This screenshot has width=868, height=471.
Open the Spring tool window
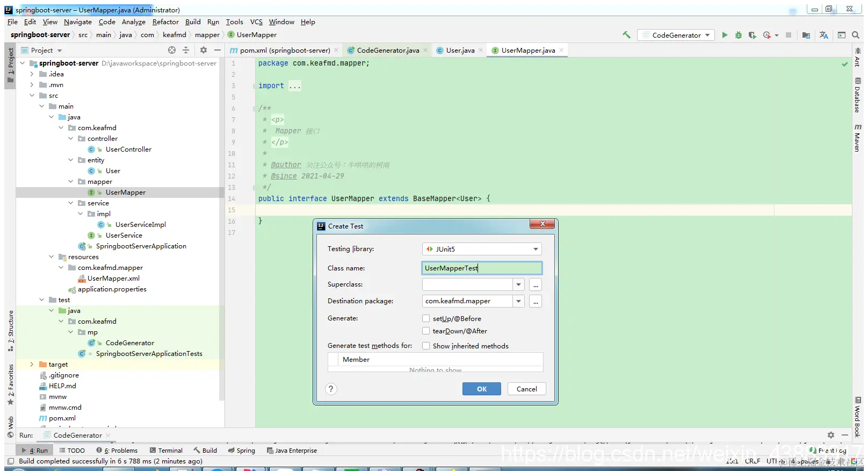click(241, 451)
